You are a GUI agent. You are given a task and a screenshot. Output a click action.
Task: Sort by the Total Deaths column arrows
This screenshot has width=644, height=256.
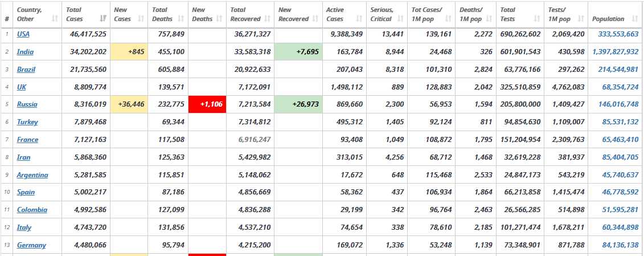pyautogui.click(x=181, y=19)
